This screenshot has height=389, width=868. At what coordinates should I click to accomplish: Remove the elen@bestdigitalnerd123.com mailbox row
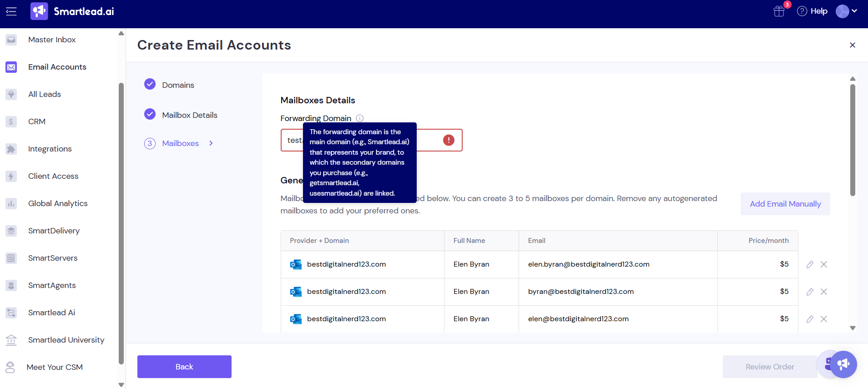(x=823, y=319)
